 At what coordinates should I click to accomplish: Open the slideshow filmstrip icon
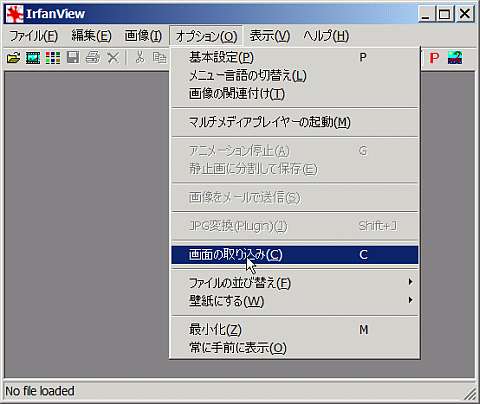click(x=33, y=58)
